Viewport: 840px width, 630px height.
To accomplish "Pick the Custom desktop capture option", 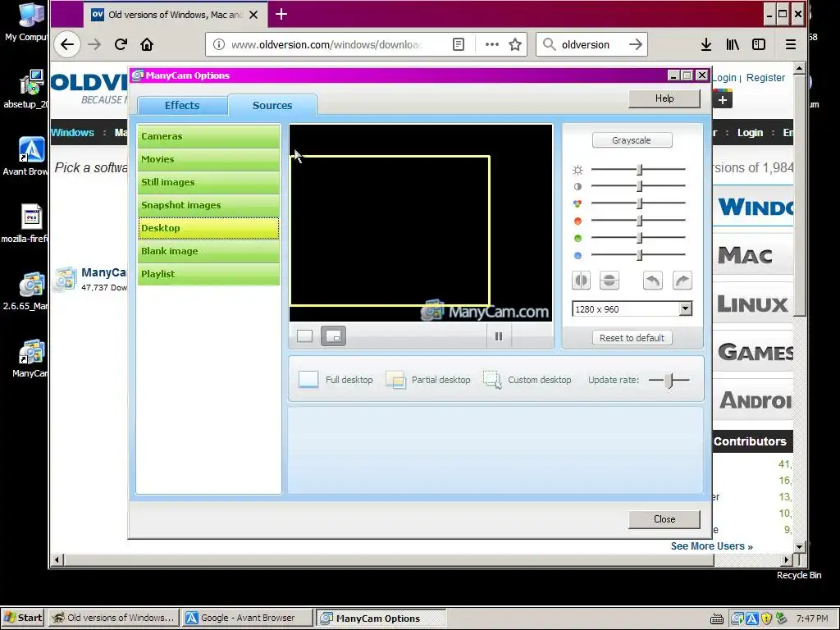I will tap(527, 380).
